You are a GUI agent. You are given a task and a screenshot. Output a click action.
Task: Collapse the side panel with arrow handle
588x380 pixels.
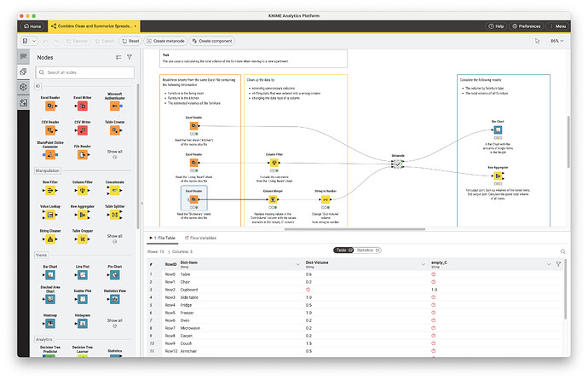(x=142, y=203)
